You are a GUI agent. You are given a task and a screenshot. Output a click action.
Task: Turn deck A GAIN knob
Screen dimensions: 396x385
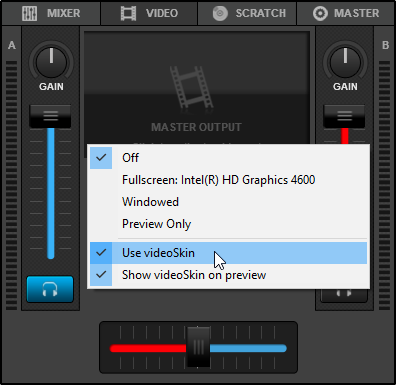(51, 62)
